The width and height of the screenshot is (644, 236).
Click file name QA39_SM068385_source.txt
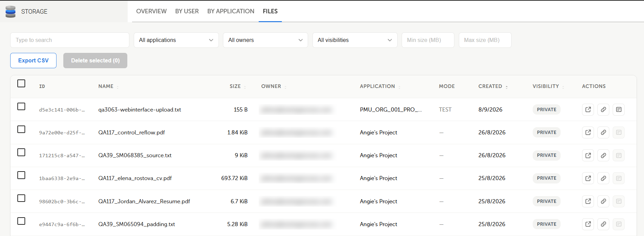(135, 155)
